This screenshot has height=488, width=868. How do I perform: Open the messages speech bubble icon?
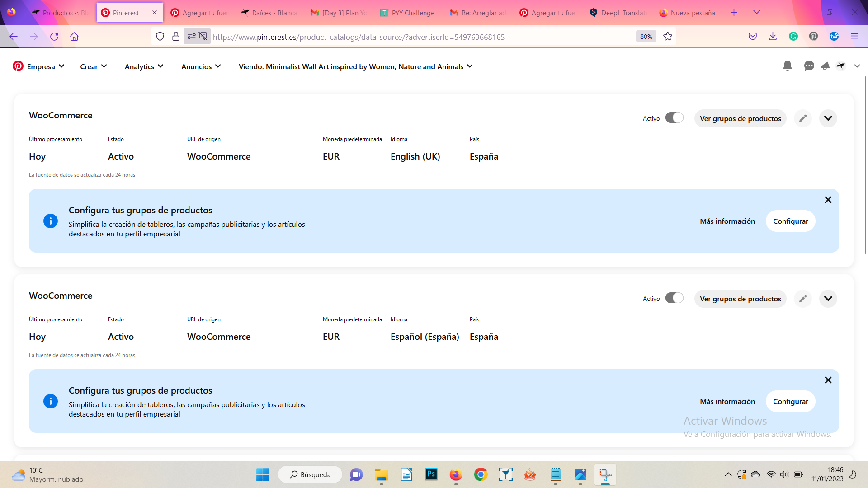click(x=809, y=66)
